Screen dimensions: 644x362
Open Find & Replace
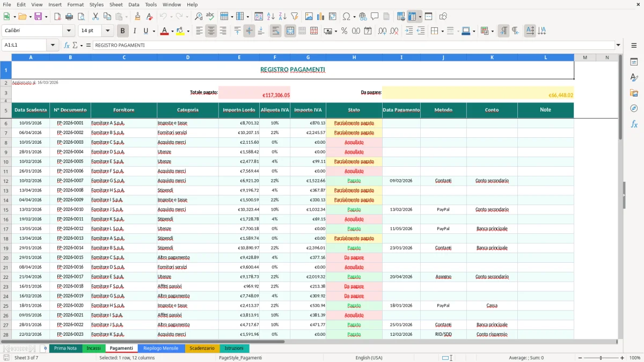199,17
